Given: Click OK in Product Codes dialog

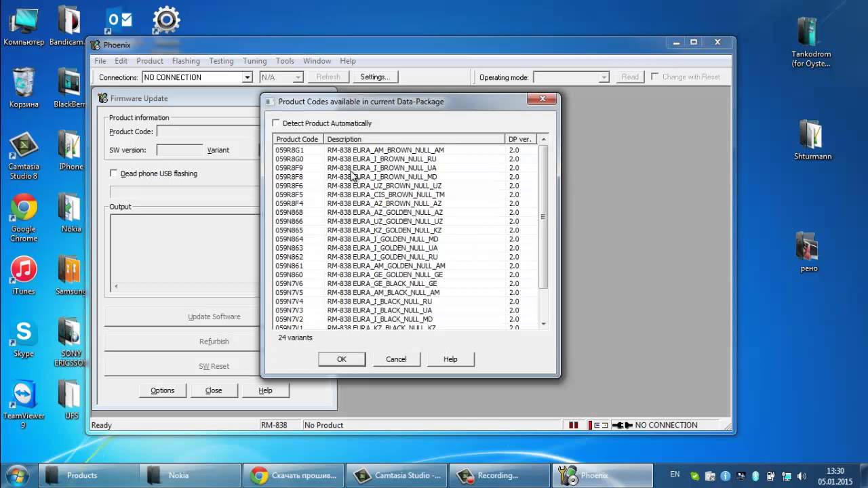Looking at the screenshot, I should point(342,359).
